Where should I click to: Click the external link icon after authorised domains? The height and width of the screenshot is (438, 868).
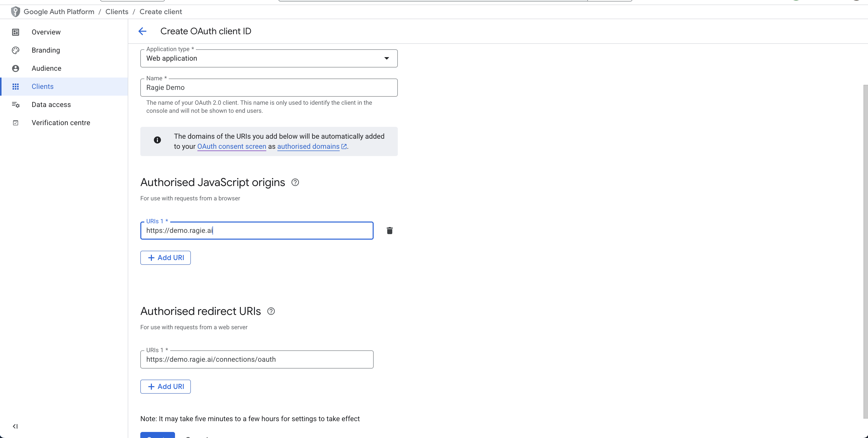(x=344, y=147)
